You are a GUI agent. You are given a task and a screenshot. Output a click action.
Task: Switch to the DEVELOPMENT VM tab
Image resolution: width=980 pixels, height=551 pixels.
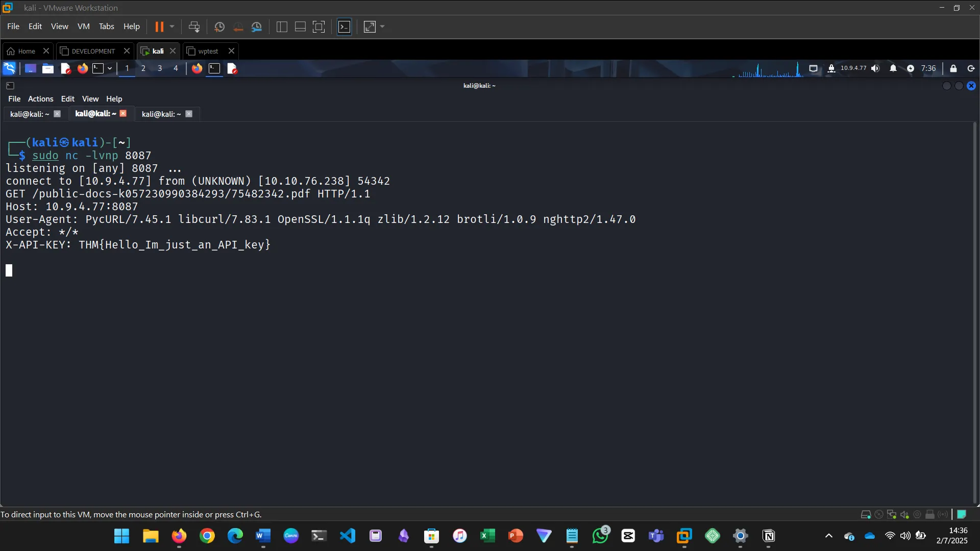93,51
